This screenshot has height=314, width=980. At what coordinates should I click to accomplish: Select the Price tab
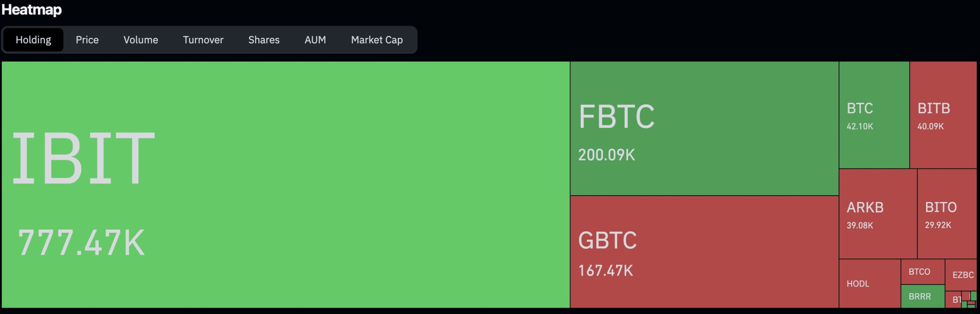point(87,40)
